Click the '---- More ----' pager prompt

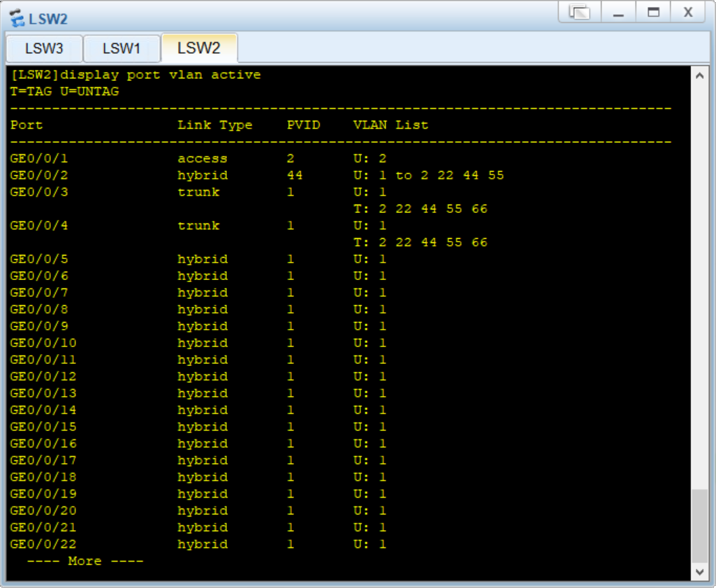point(85,561)
